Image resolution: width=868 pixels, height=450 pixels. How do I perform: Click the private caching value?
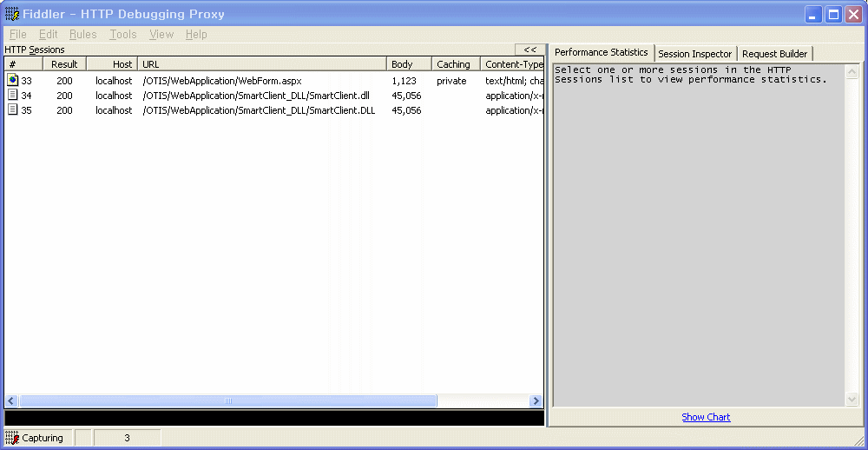click(x=451, y=81)
